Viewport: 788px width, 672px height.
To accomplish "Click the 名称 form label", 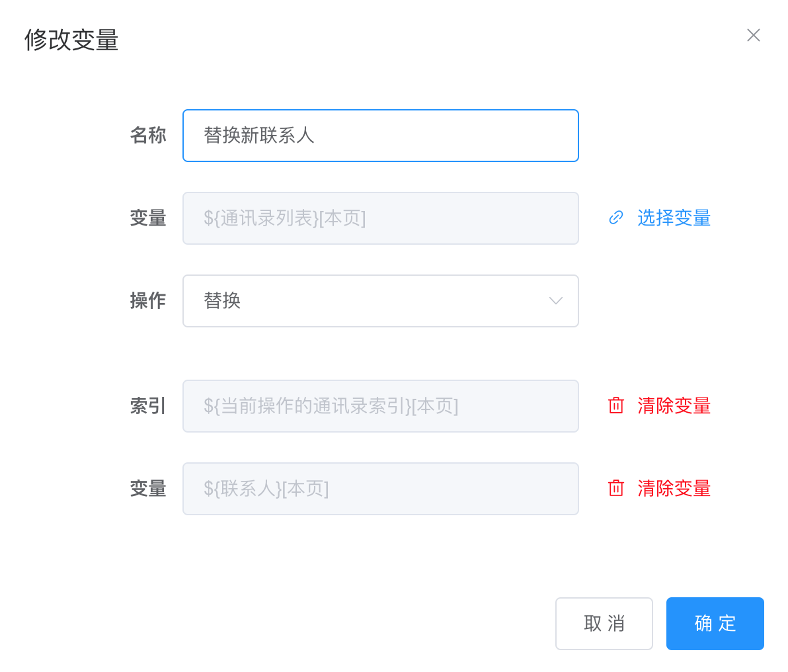I will 148,136.
